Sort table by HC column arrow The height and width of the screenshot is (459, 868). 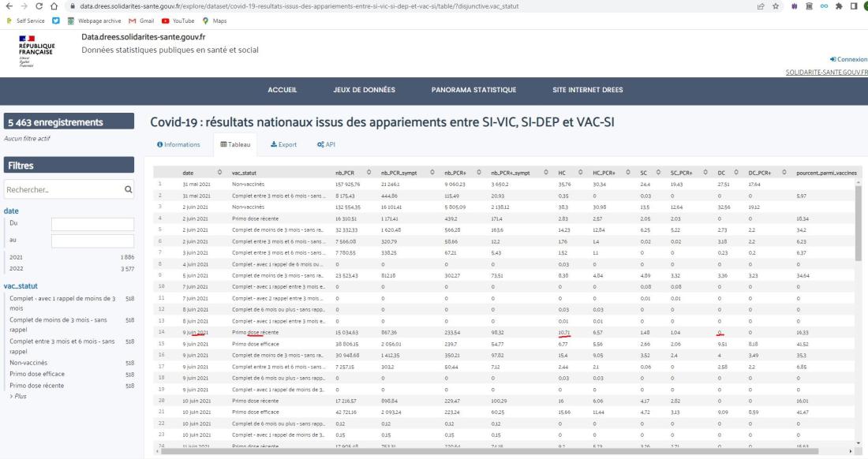(x=580, y=173)
